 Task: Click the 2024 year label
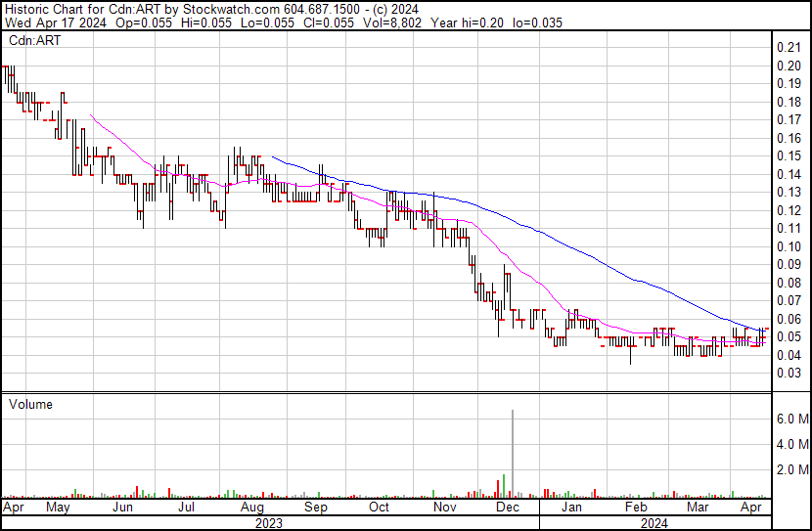(x=654, y=523)
